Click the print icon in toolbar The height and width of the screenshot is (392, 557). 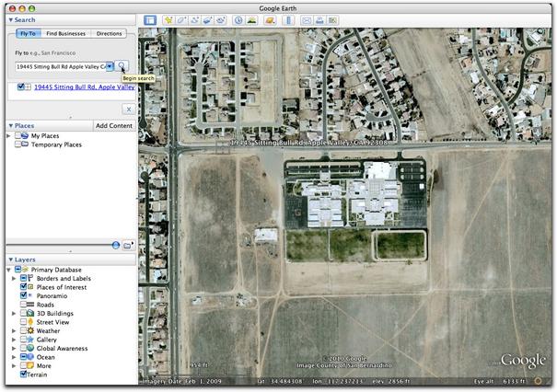[319, 20]
